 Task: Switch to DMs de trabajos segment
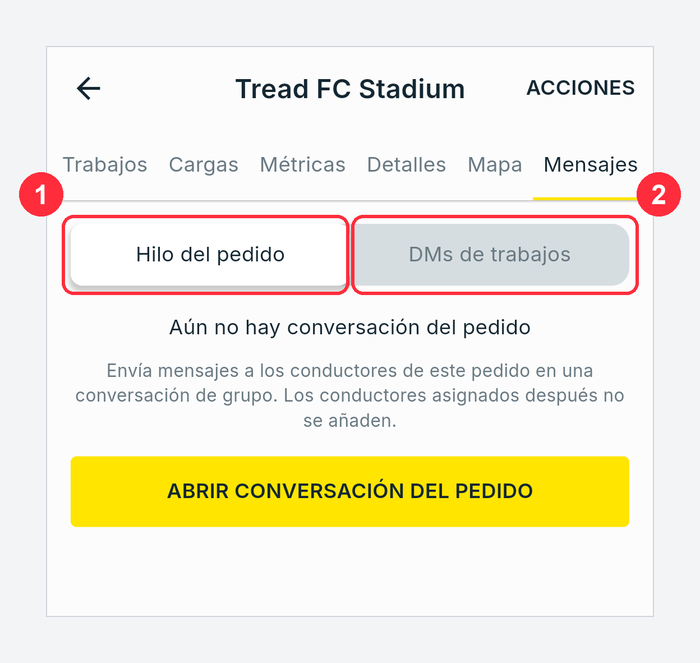pos(490,254)
